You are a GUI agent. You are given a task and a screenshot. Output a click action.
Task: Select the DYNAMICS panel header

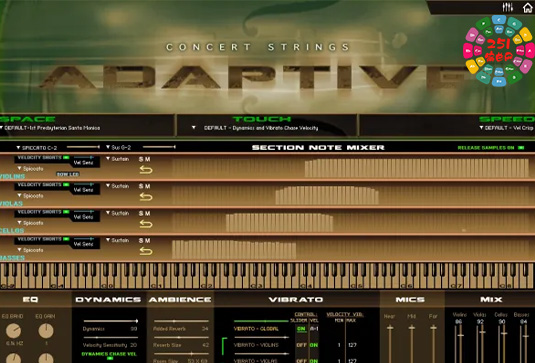pyautogui.click(x=108, y=300)
